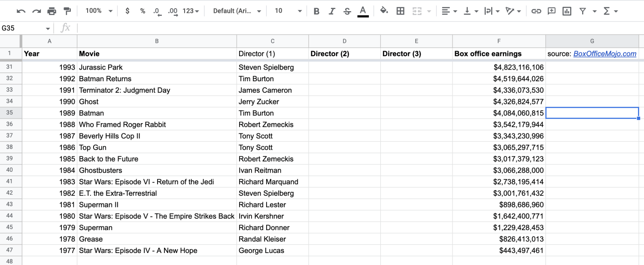Select the year '1985' cell

49,159
